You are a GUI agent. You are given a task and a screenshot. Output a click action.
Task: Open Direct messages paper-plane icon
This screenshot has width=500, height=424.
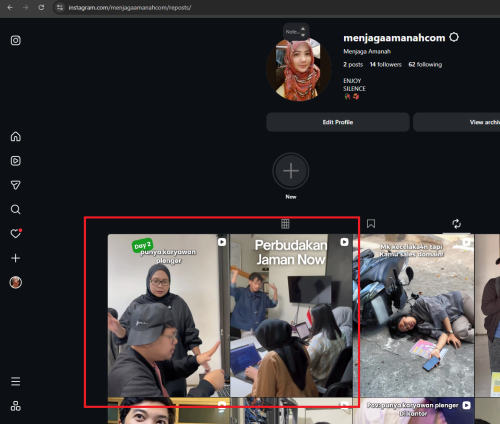[16, 185]
